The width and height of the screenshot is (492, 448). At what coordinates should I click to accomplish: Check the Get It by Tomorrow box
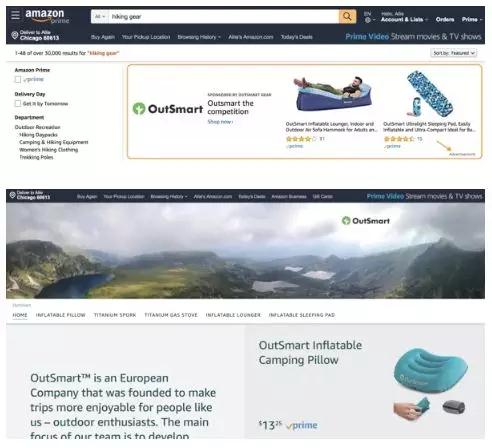pos(18,104)
